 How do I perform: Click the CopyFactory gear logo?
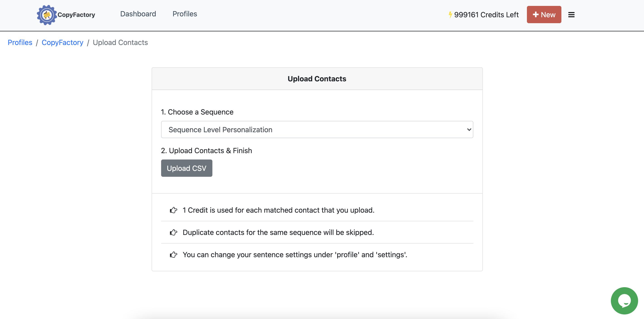click(47, 15)
